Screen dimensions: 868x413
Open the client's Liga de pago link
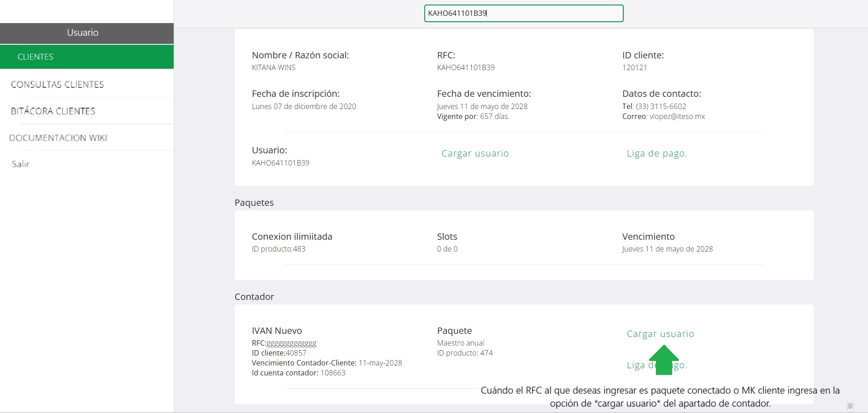point(657,153)
